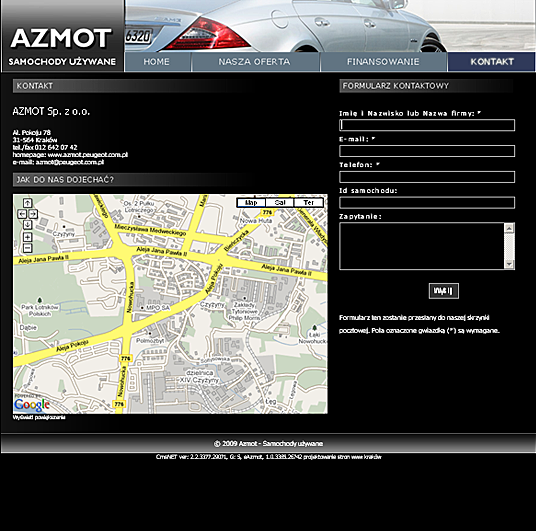Click the 31-564 Kraków postal line

35,140
